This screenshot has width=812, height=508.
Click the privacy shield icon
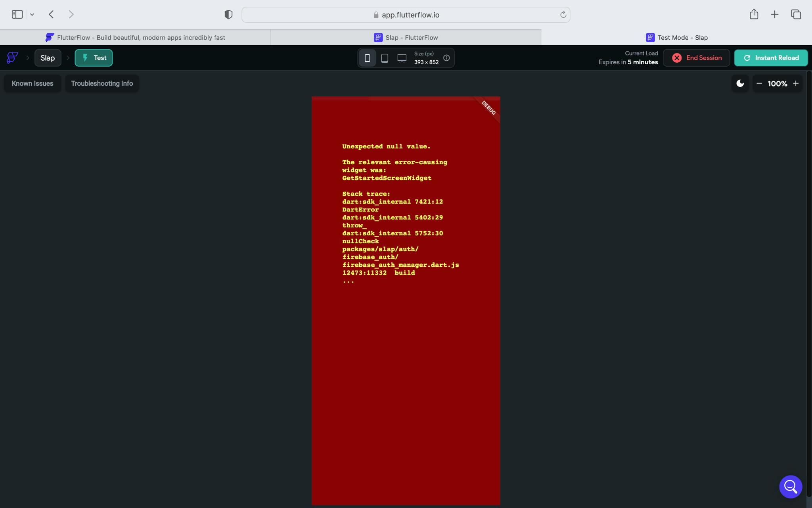[x=228, y=15]
